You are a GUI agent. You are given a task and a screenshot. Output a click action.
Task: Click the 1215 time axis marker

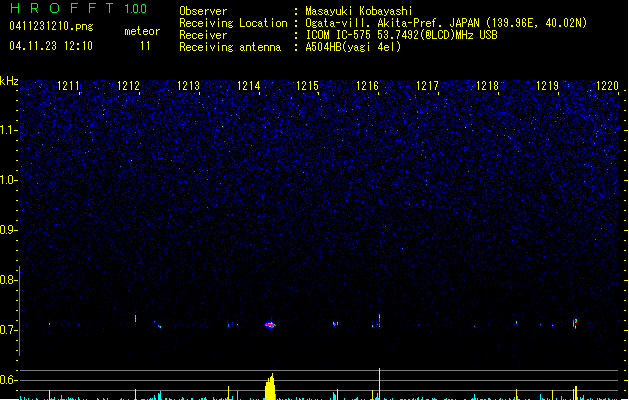(307, 86)
